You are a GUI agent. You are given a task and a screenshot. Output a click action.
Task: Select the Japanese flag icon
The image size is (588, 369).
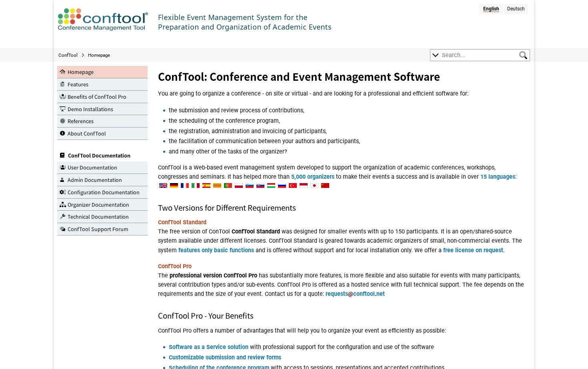[x=314, y=185]
